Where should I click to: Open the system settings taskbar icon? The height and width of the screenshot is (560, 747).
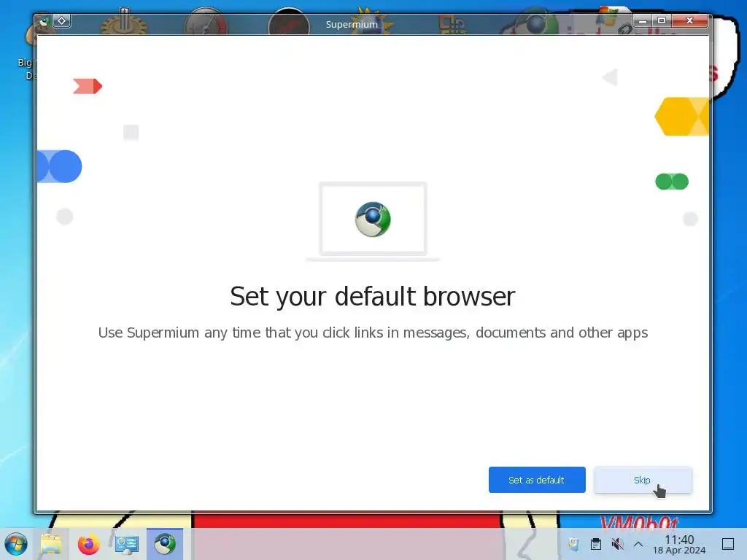[127, 544]
